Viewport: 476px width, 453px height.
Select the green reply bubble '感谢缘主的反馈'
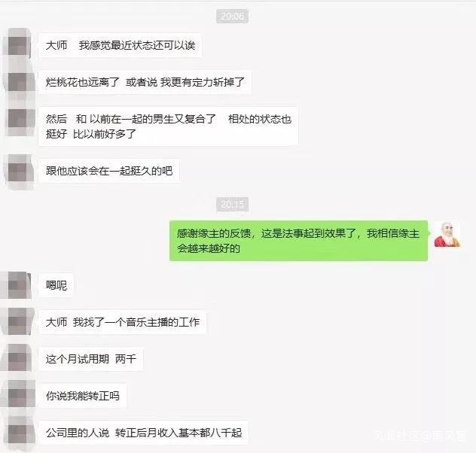pyautogui.click(x=299, y=241)
